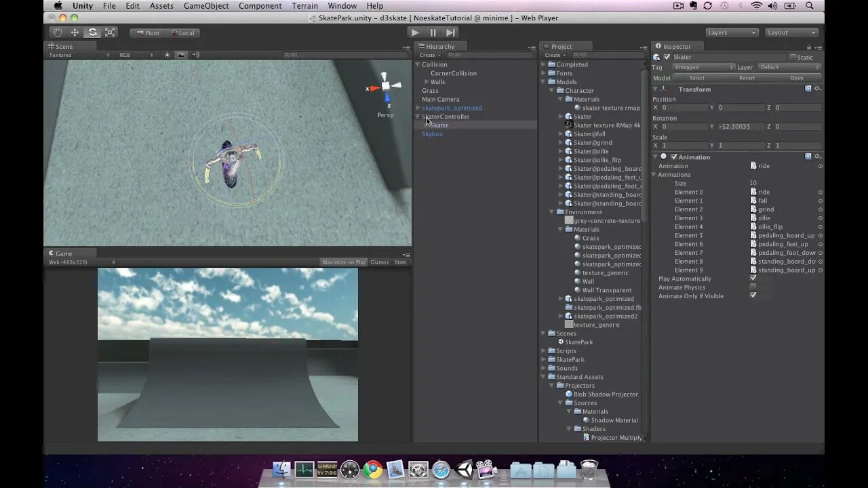Toggle scene audio speaker icon
This screenshot has width=868, height=488.
(195, 55)
